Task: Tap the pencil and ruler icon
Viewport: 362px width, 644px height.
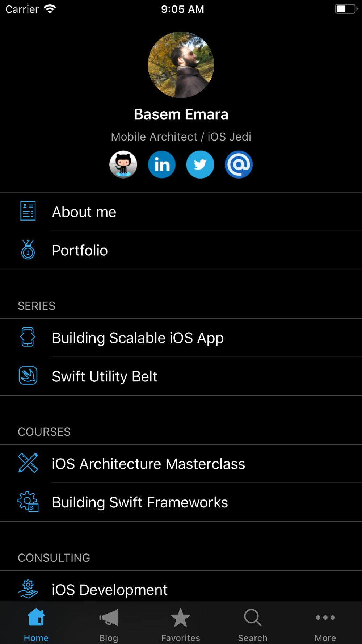Action: coord(28,463)
